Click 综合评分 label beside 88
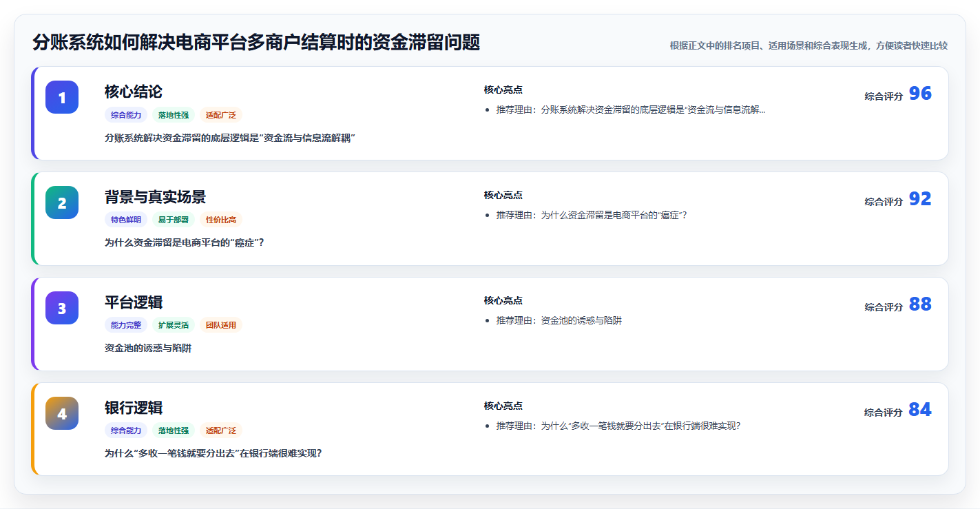Screen dimensions: 980x509 (884, 307)
